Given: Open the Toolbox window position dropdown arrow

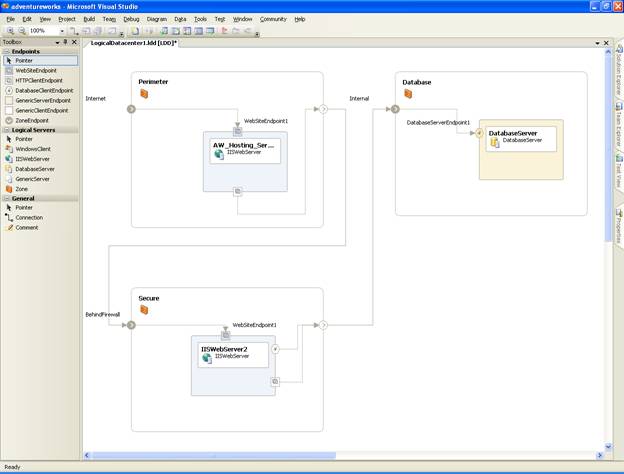Looking at the screenshot, I should [58, 42].
